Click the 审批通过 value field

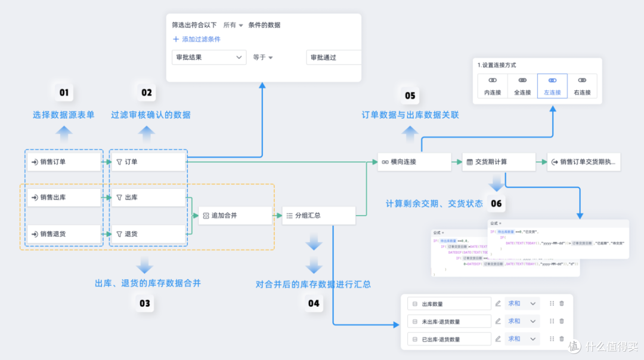pyautogui.click(x=333, y=57)
